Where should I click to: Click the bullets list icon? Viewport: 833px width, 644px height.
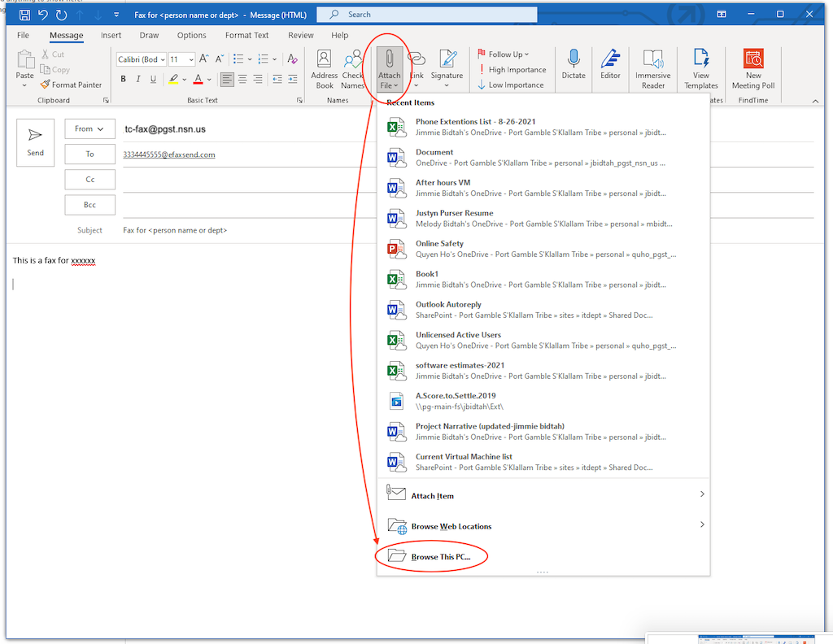(x=238, y=59)
